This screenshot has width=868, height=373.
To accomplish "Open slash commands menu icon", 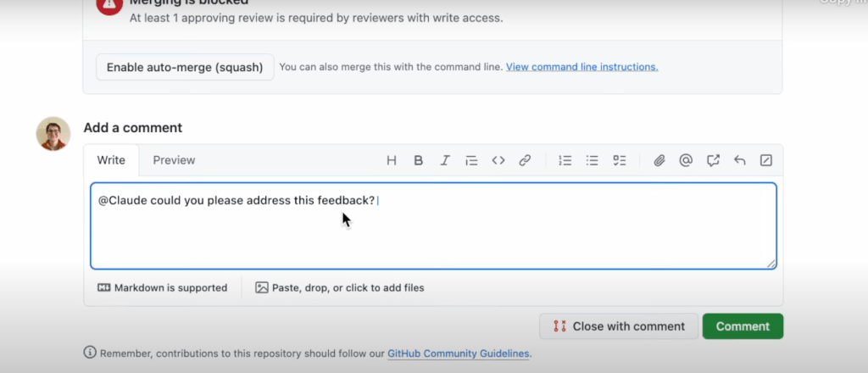I will [x=766, y=160].
